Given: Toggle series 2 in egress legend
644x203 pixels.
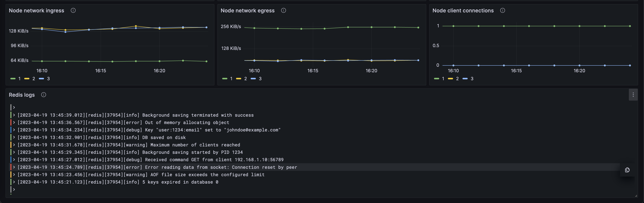Looking at the screenshot, I should (245, 79).
